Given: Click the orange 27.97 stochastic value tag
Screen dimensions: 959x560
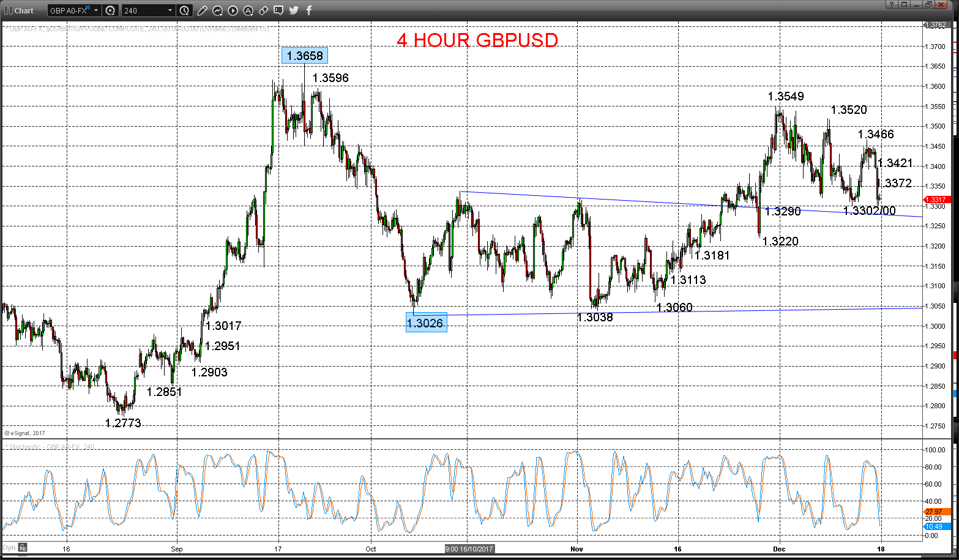Looking at the screenshot, I should tap(936, 512).
